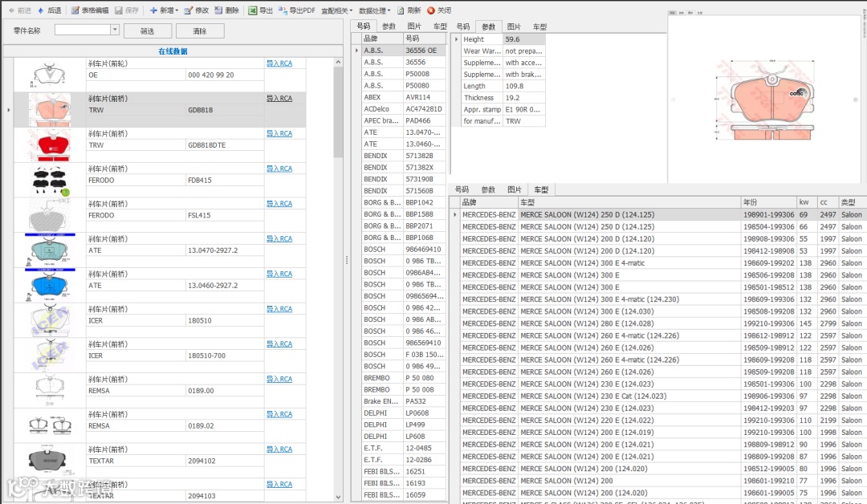
Task: Open the 新增 add dropdown
Action: point(164,10)
